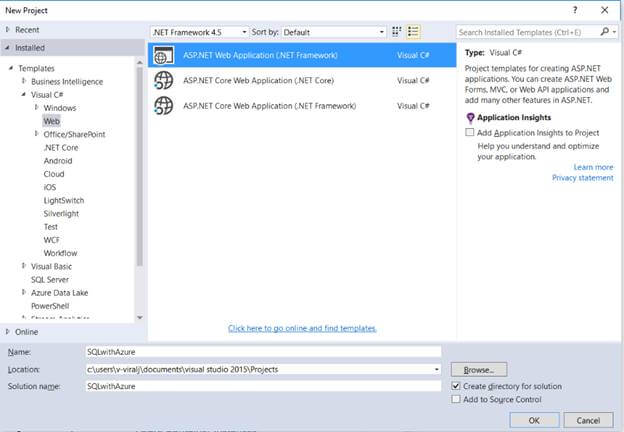Screen dimensions: 624x432
Task: Confirm with the OK button
Action: coord(534,420)
